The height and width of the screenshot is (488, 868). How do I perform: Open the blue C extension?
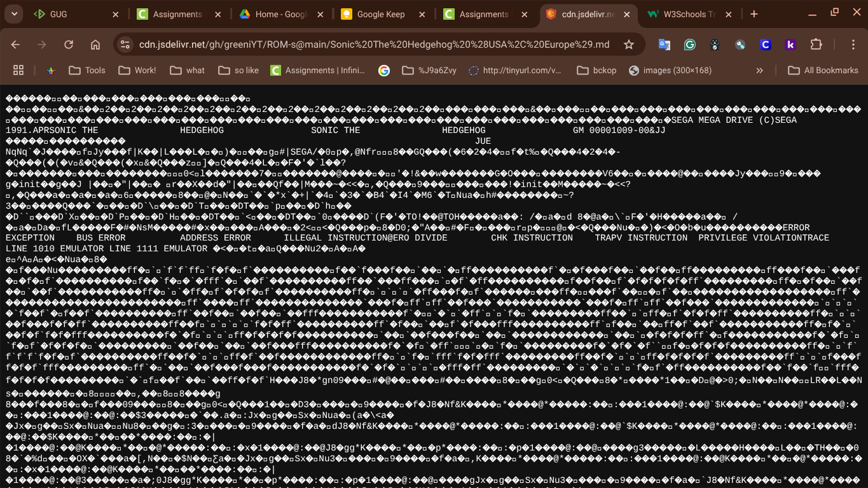point(765,45)
